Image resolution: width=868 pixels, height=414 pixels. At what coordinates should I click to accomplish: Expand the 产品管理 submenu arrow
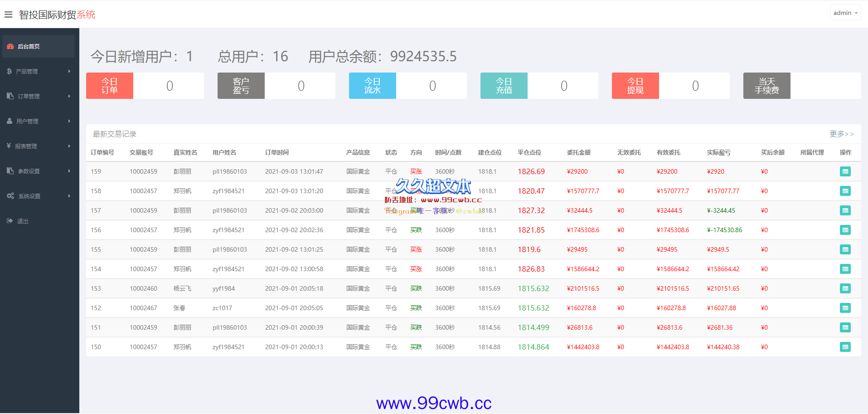tap(69, 71)
